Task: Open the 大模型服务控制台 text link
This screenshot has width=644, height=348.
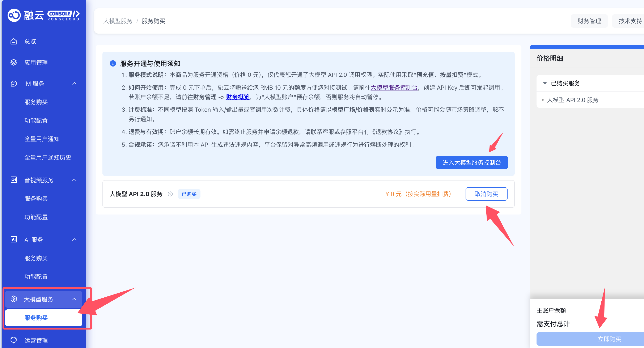Action: (394, 88)
